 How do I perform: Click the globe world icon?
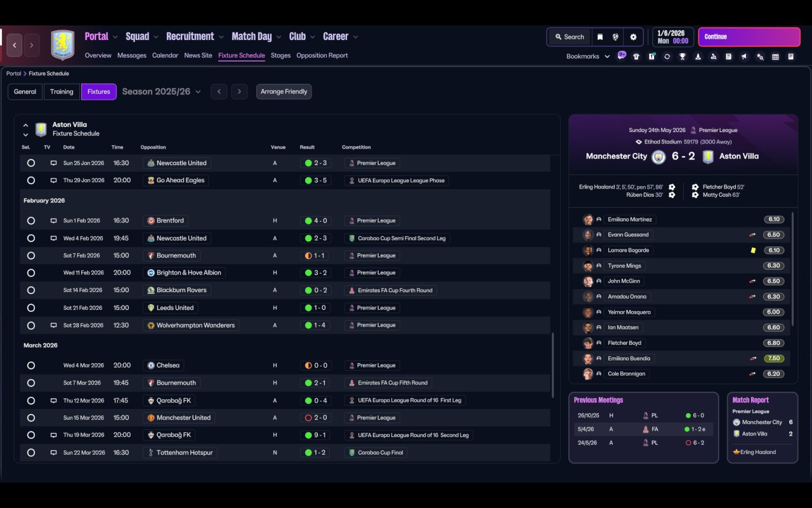(615, 37)
